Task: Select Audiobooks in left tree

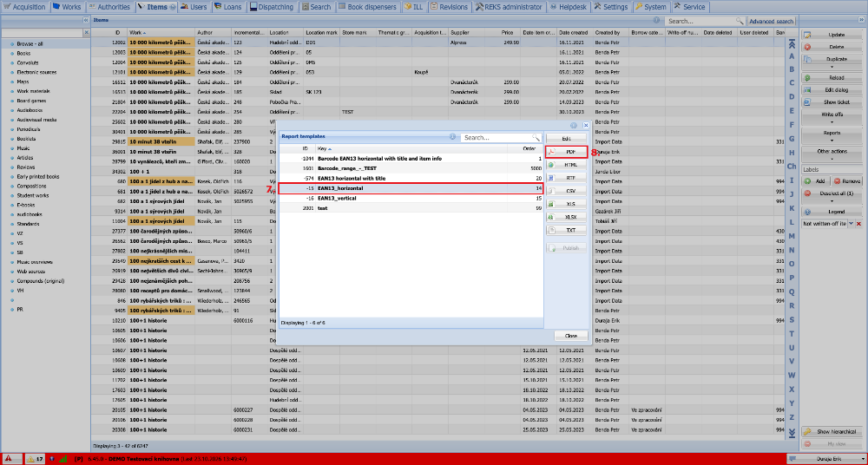Action: tap(28, 110)
